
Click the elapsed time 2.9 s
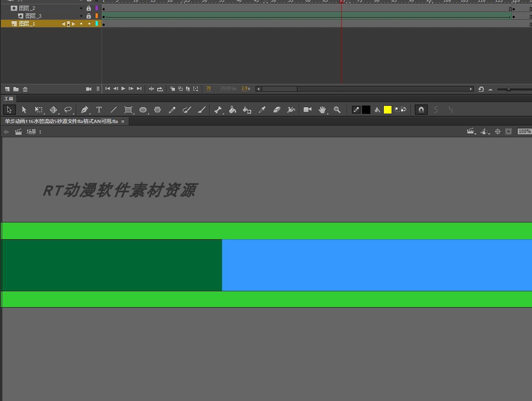coord(246,88)
